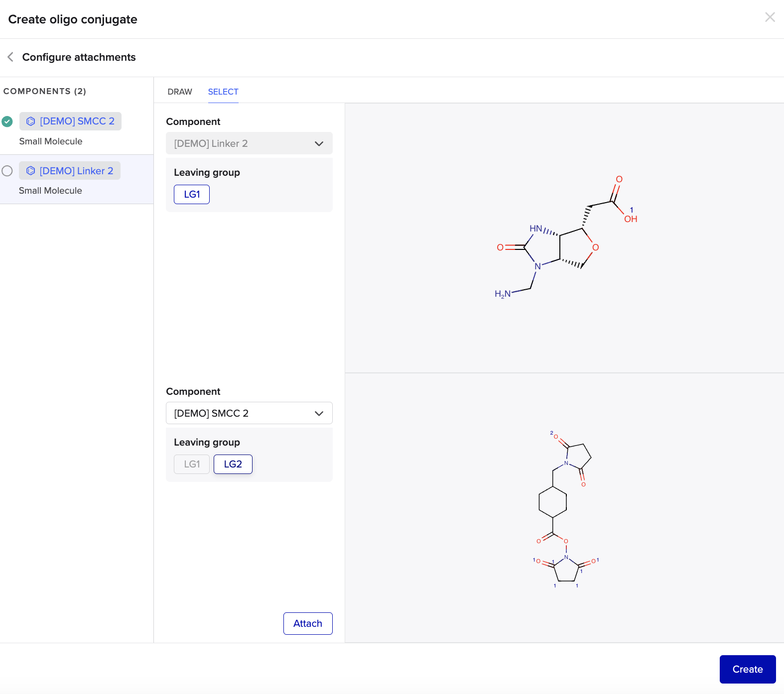Click the Linker 2 molecule structure preview

click(x=565, y=238)
